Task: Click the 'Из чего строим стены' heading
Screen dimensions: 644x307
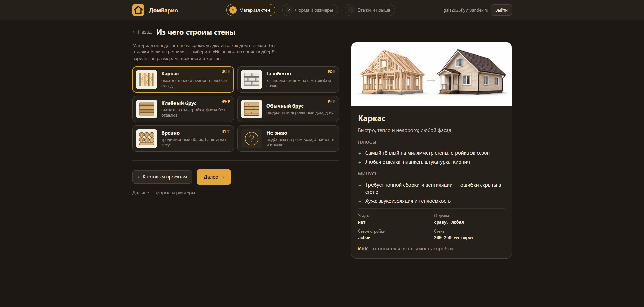Action: 196,32
